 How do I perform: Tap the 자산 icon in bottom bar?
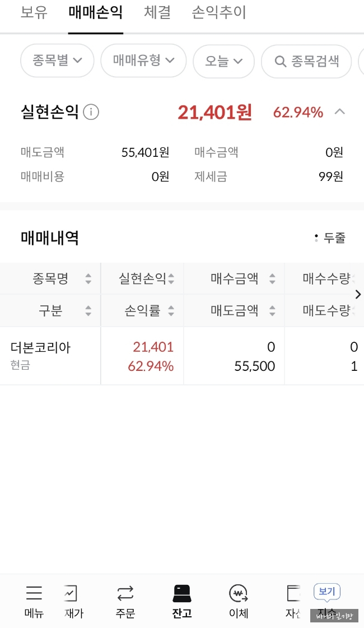tap(293, 594)
